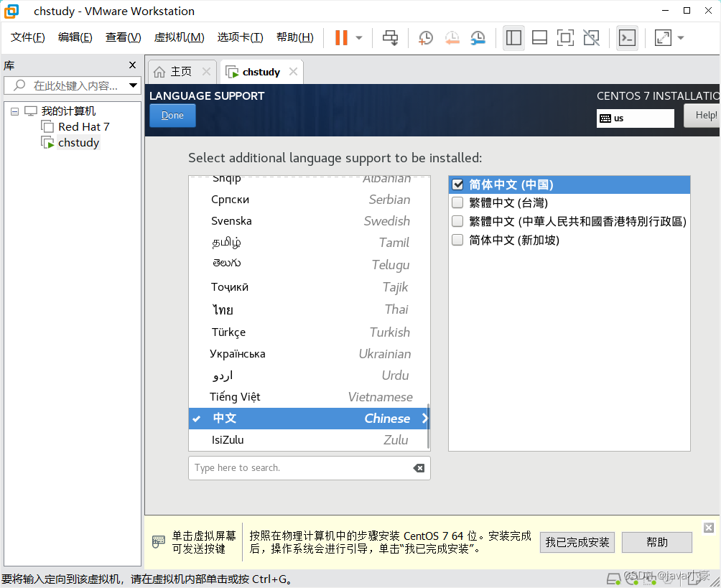Viewport: 721px width, 588px height.
Task: Toggle the thumbnail bar view icon
Action: pos(539,38)
